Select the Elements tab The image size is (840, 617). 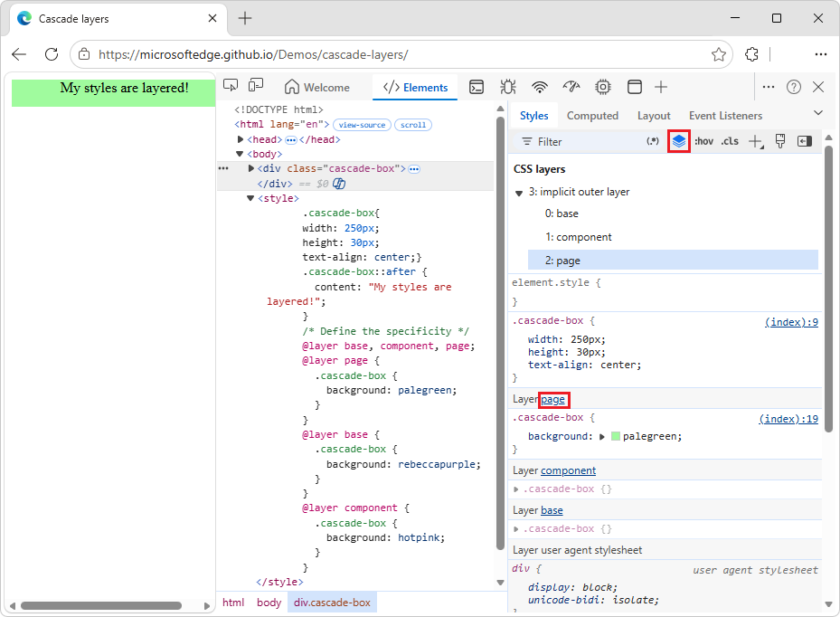point(415,87)
